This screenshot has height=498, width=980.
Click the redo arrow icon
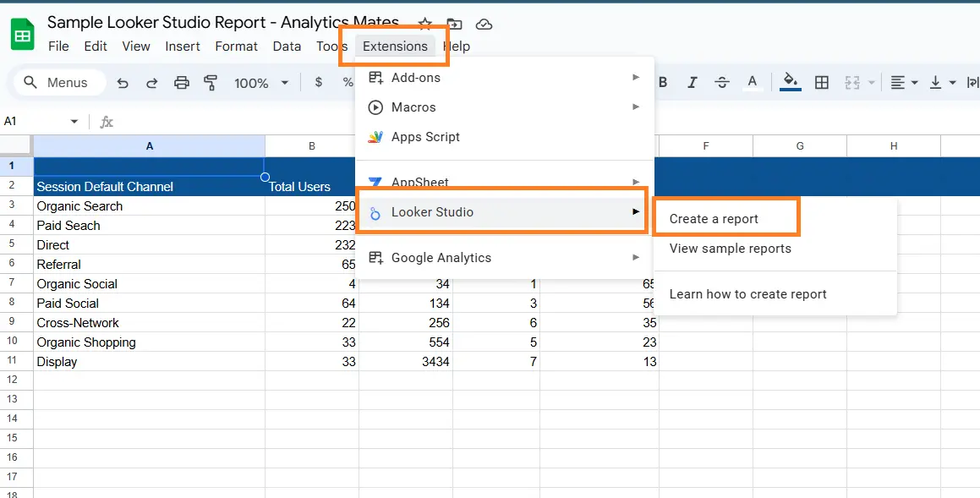(x=152, y=83)
